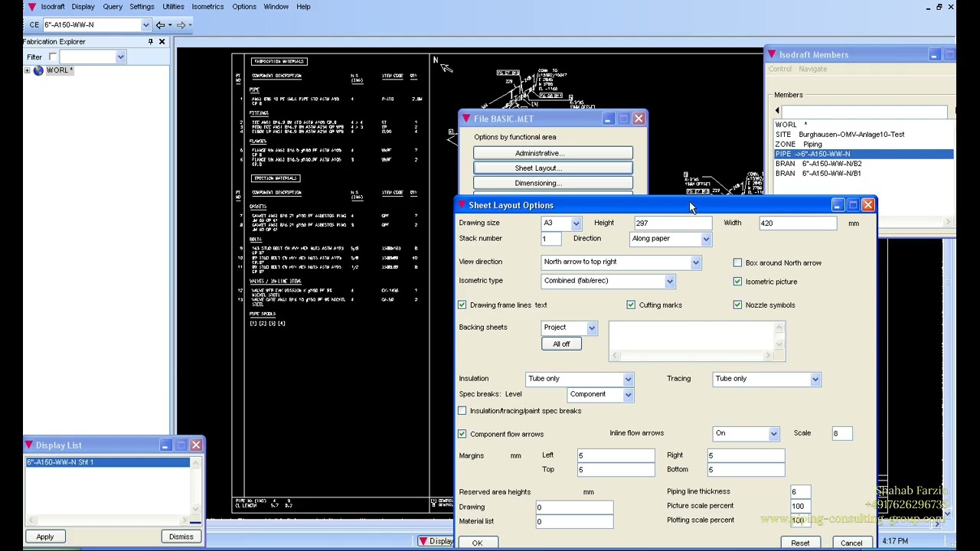Viewport: 980px width, 551px height.
Task: Click Cancel in Sheet Layout Options
Action: 851,543
